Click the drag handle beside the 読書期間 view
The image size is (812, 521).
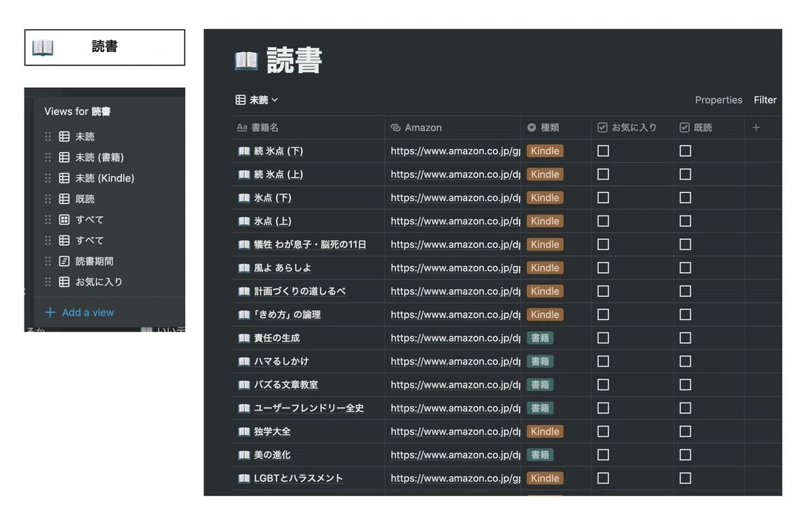[x=48, y=261]
